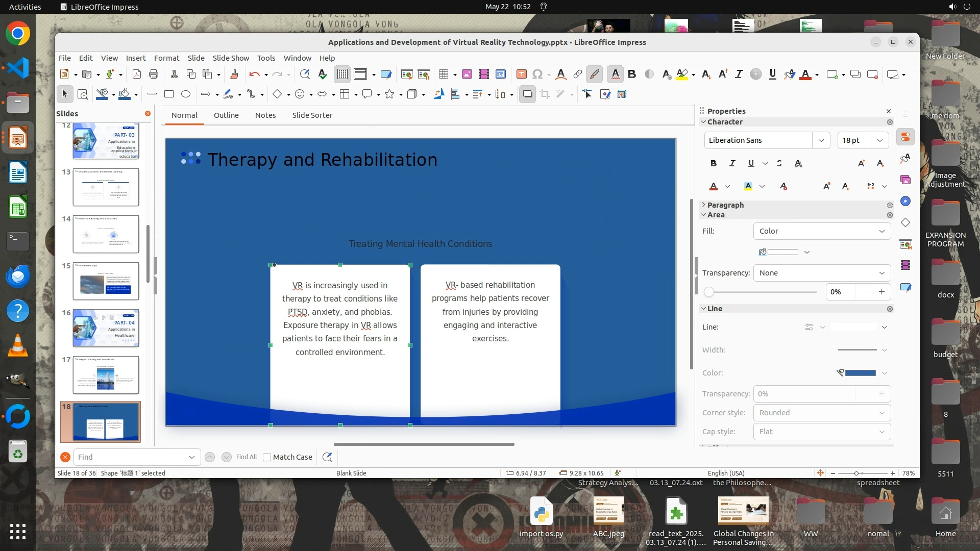Open the font name dropdown
The height and width of the screenshot is (551, 980).
coord(821,140)
